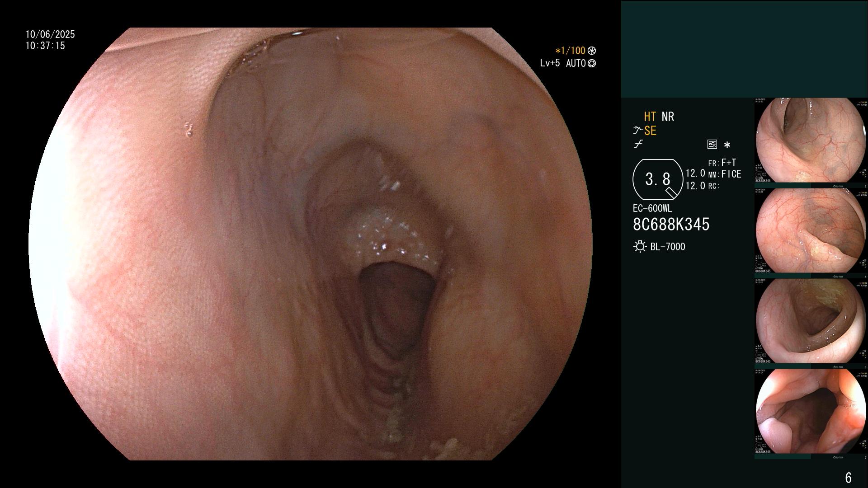Image resolution: width=868 pixels, height=488 pixels.
Task: Click the AUTO iris mode icon
Action: point(591,64)
